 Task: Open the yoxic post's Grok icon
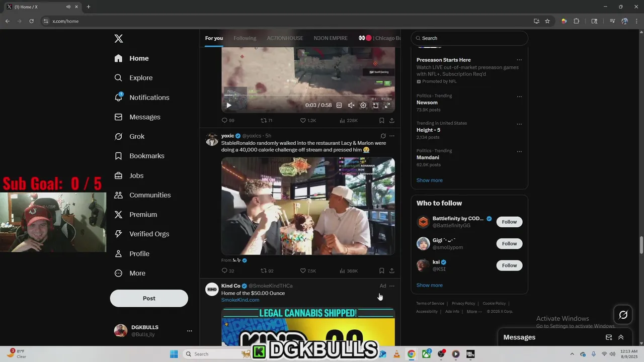tap(383, 136)
